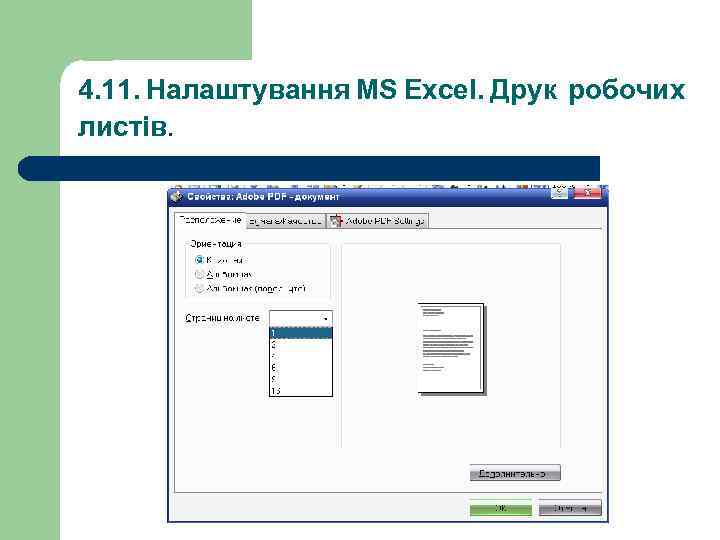Choose 16 pages per sheet in the list

pyautogui.click(x=301, y=391)
